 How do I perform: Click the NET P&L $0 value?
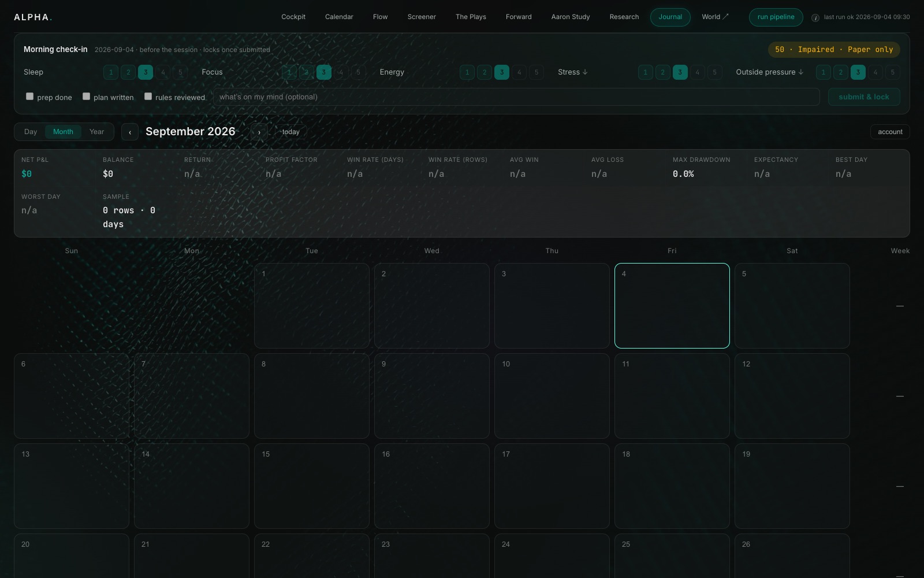27,174
